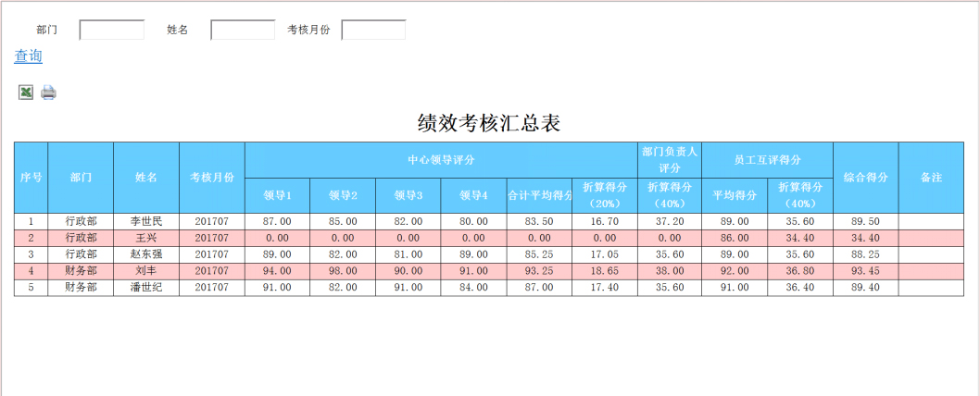980x396 pixels.
Task: Click the 查询 link
Action: click(x=28, y=56)
